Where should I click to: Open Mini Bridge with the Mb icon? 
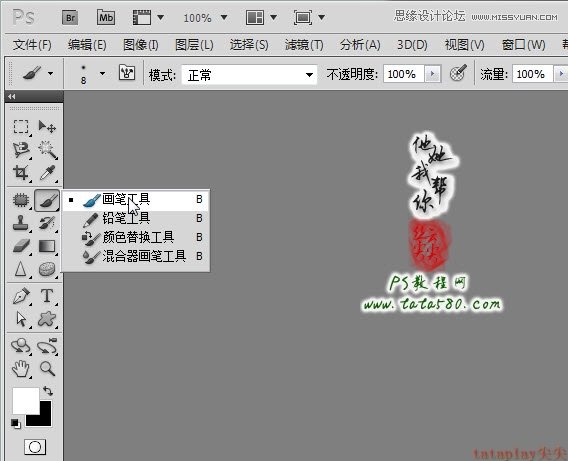point(106,17)
